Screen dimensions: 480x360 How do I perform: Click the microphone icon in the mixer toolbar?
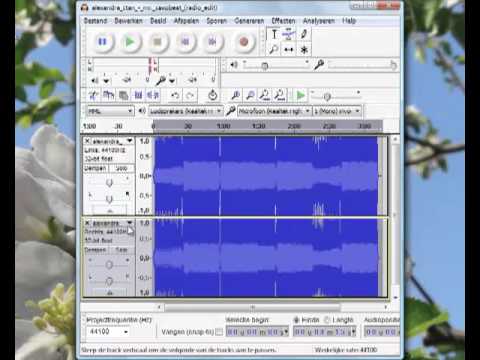coord(319,65)
